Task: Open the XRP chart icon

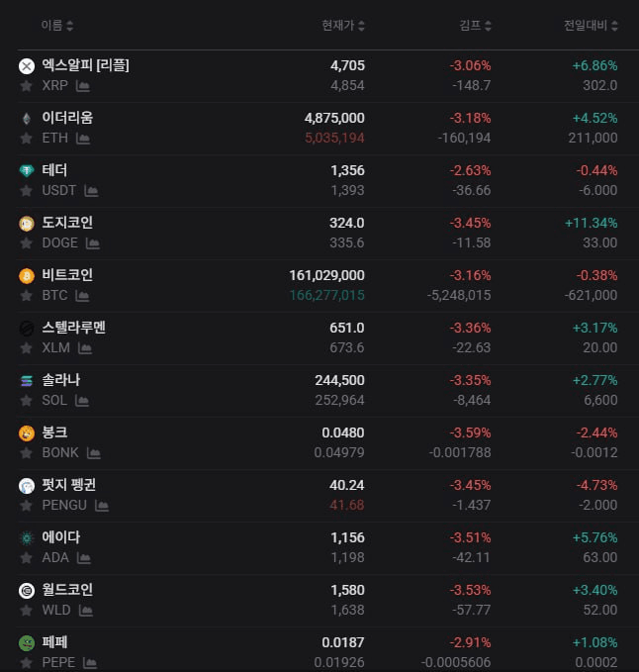Action: (x=83, y=86)
